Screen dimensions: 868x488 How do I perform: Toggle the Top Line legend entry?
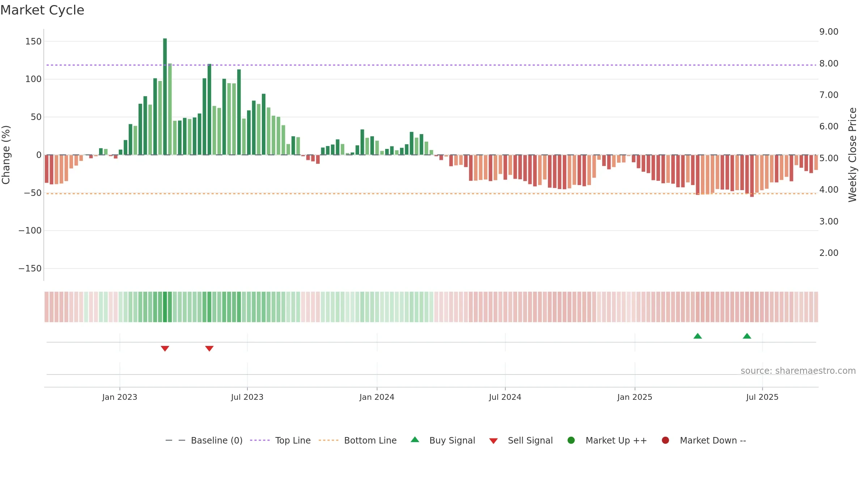(280, 440)
